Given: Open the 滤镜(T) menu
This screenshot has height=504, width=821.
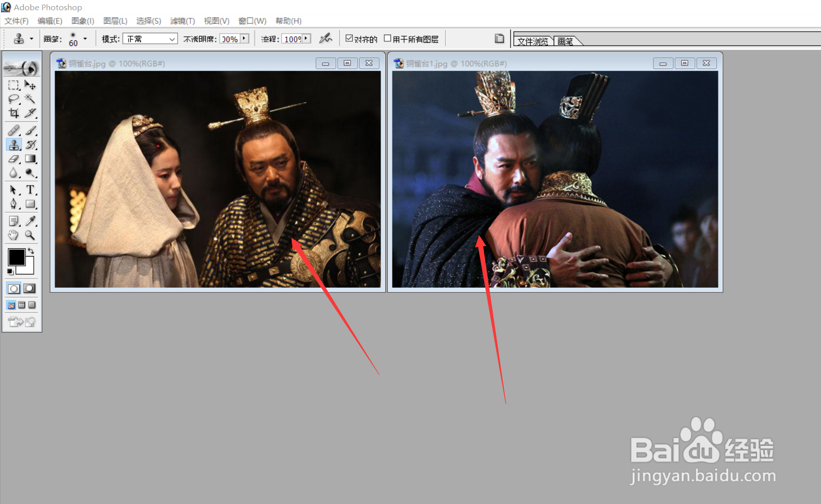Looking at the screenshot, I should (182, 21).
